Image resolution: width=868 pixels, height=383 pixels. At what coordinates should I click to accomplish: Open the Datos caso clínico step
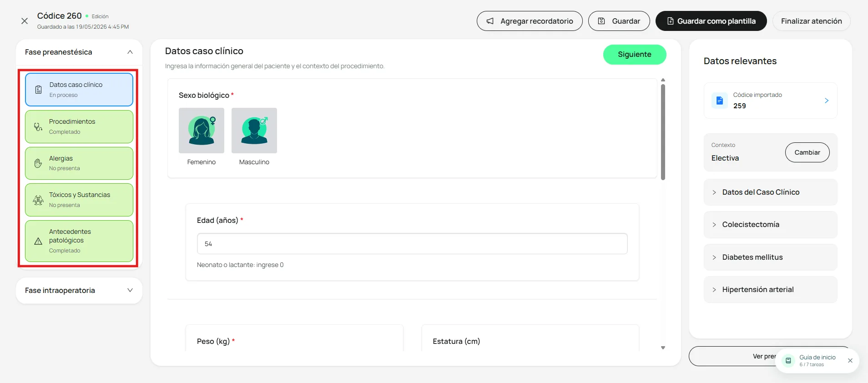tap(79, 90)
